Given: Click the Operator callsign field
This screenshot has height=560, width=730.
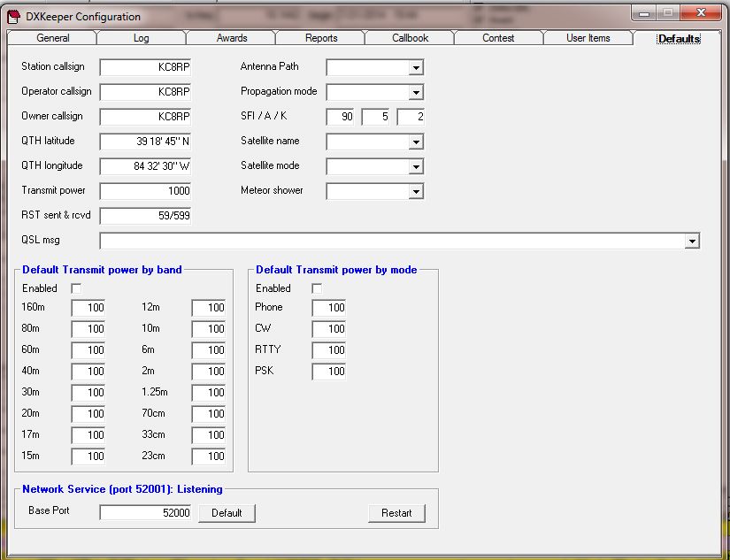Looking at the screenshot, I should pos(145,92).
